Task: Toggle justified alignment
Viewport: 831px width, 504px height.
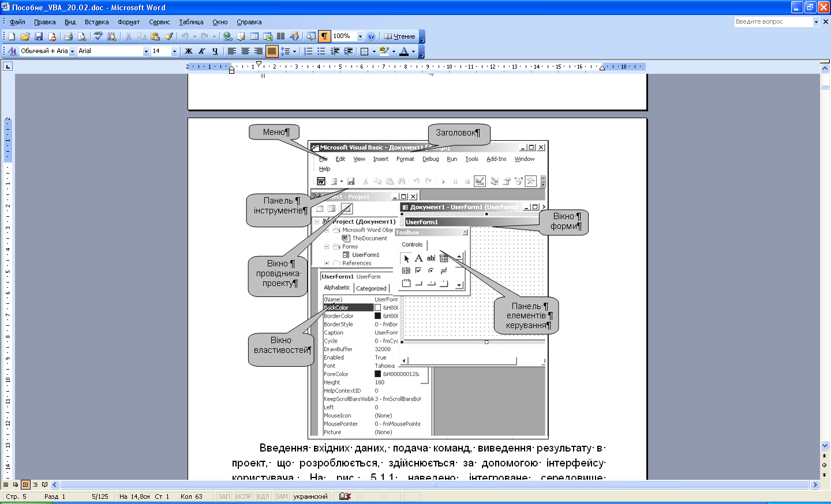Action: pos(272,51)
